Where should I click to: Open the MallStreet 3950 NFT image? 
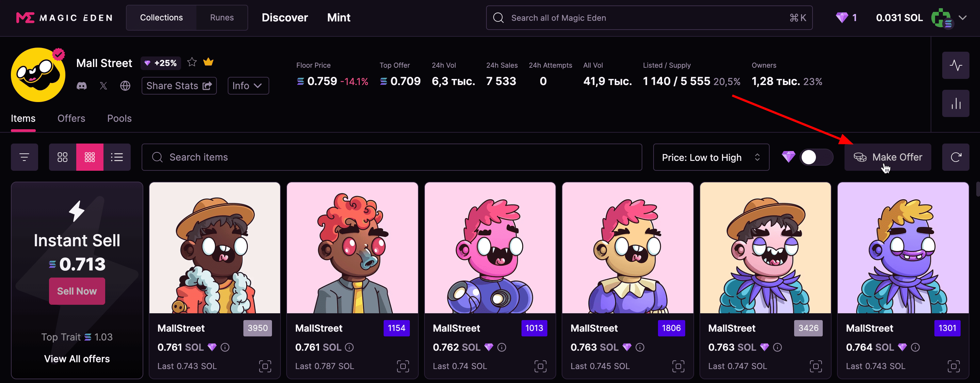pyautogui.click(x=214, y=248)
